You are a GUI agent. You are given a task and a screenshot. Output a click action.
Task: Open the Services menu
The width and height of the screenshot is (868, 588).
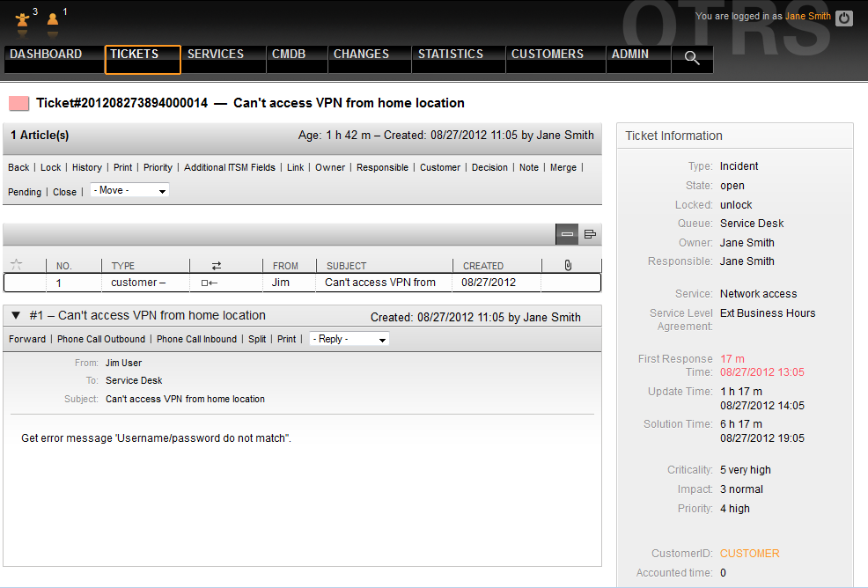coord(215,55)
